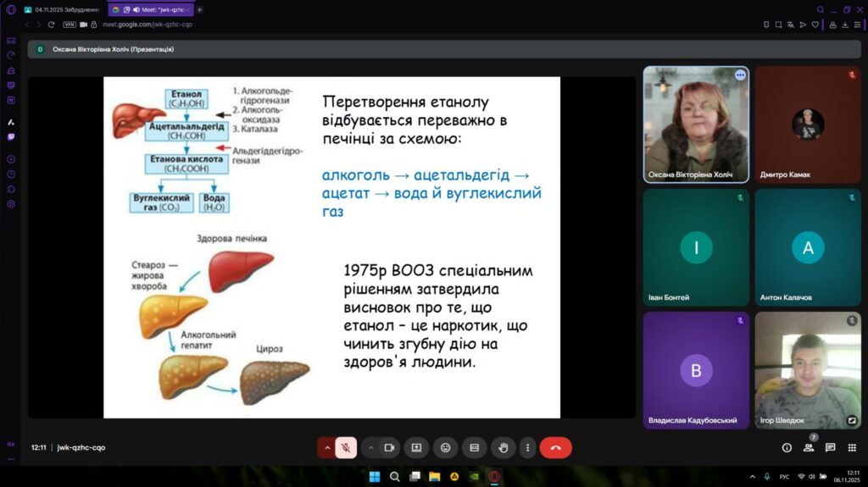This screenshot has width=868, height=487.
Task: Open more options three-dot menu
Action: click(527, 447)
